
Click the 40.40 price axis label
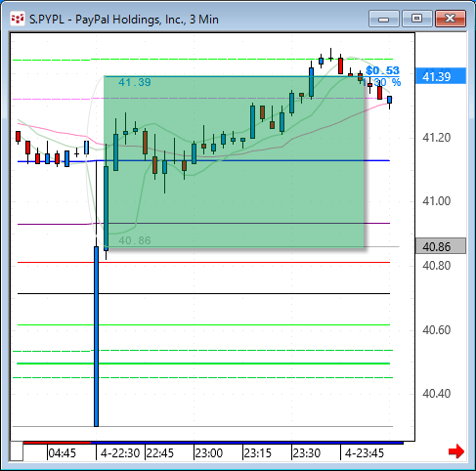[437, 394]
